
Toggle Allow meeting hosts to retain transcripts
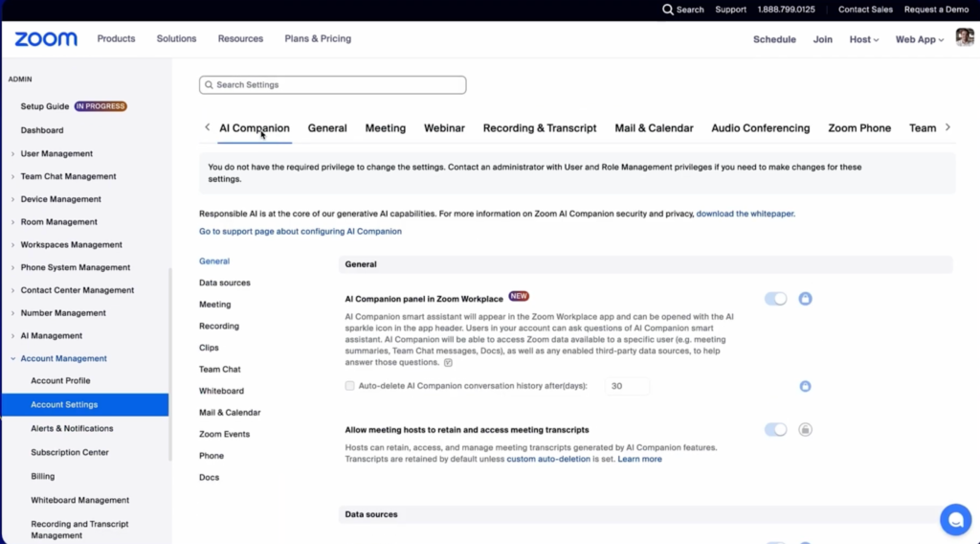pos(775,430)
